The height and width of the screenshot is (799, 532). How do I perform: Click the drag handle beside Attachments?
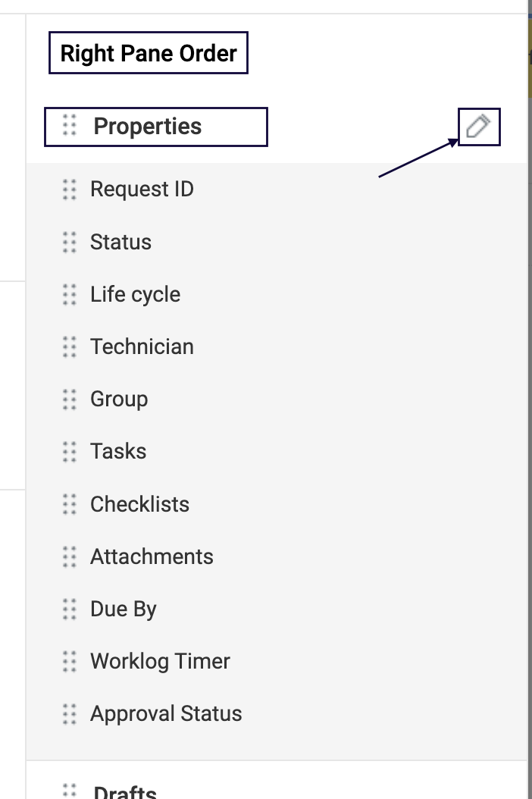pos(70,556)
